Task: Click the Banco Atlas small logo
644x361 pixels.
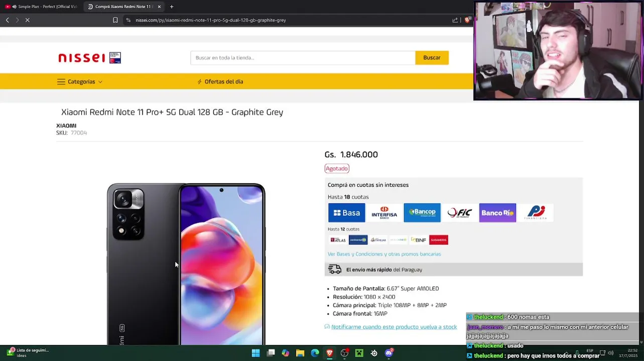Action: 338,240
